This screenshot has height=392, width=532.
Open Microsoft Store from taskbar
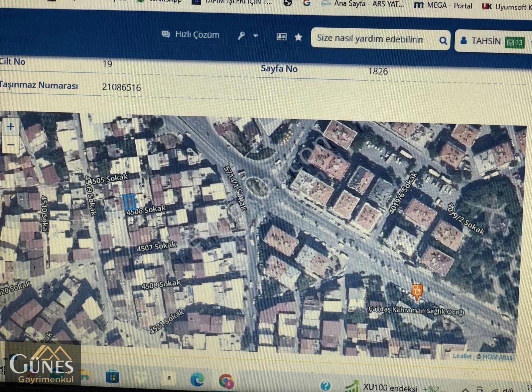point(112,377)
